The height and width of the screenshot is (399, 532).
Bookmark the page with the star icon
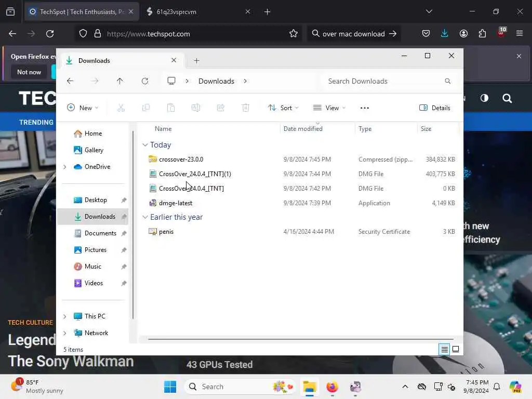click(x=294, y=34)
